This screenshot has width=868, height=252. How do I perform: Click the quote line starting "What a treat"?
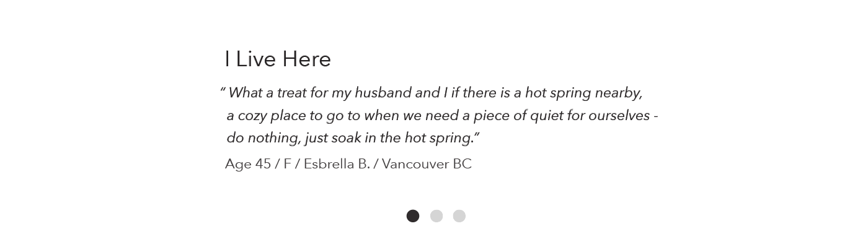[x=435, y=93]
